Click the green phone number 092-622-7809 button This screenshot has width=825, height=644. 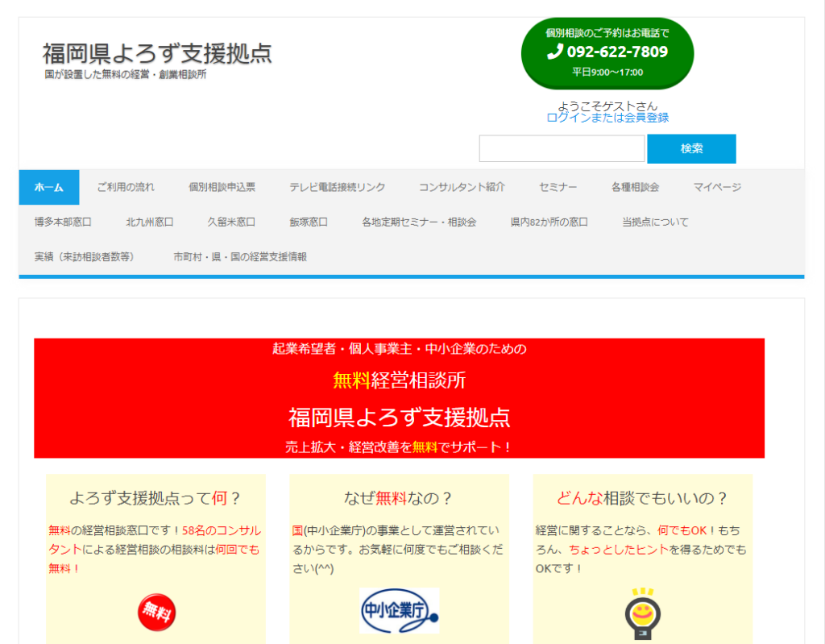607,52
